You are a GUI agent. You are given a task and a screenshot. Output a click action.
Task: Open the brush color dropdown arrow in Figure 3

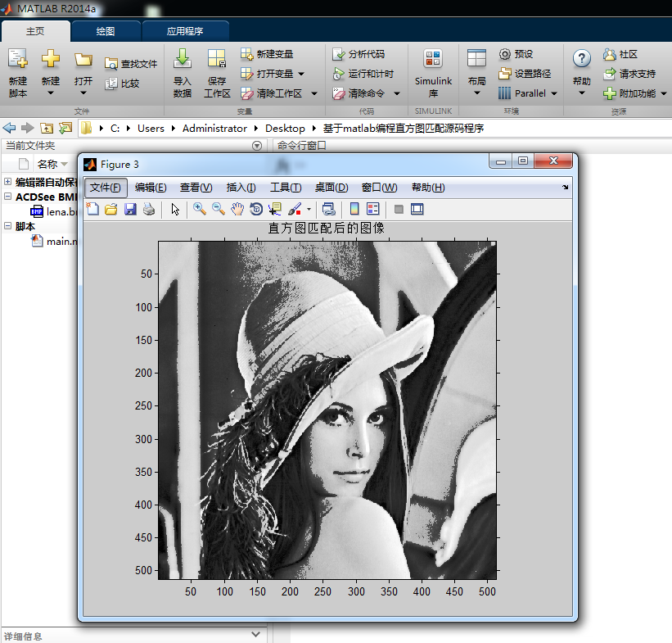point(309,210)
